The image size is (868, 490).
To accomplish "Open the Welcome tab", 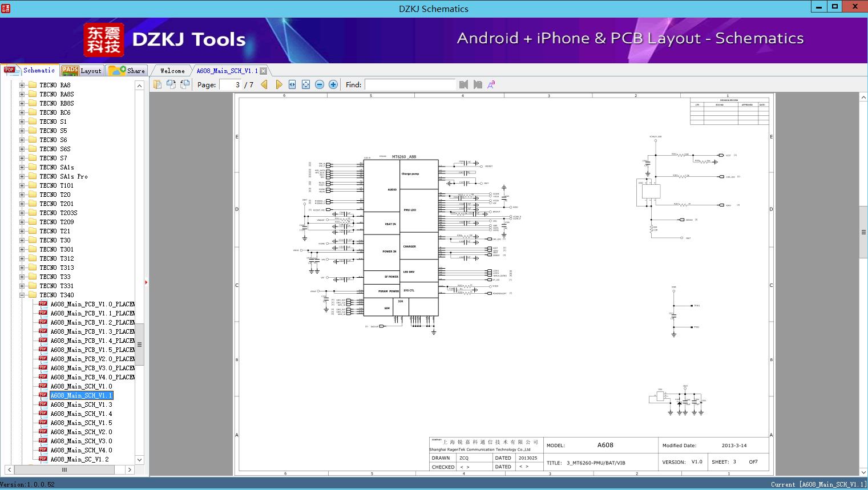I will [172, 71].
